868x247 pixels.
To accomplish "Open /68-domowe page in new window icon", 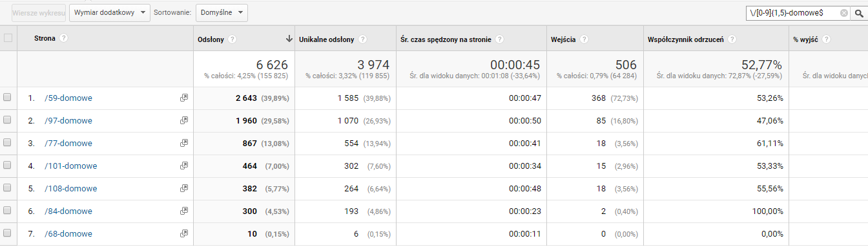I will pos(184,234).
